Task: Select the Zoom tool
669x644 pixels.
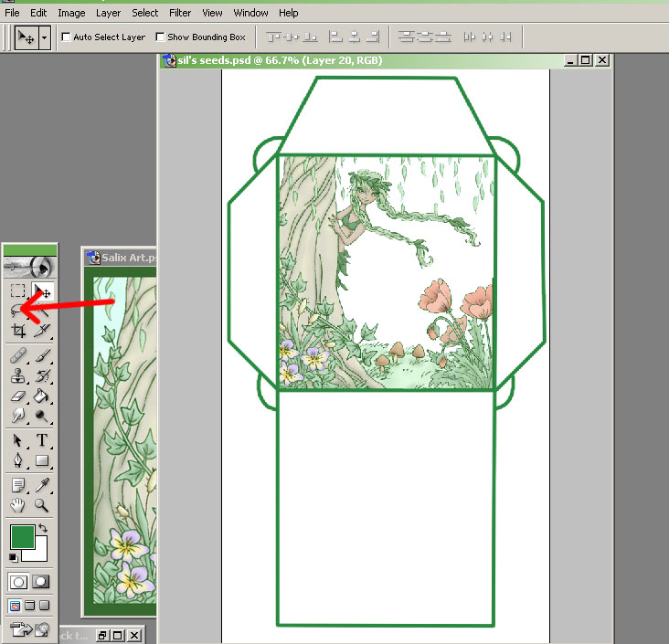Action: (x=42, y=505)
